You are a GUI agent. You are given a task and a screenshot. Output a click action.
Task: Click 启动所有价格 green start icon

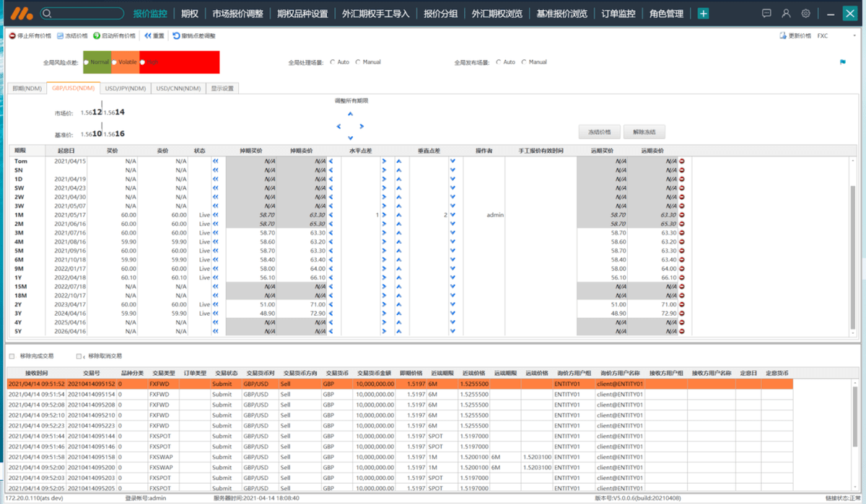tap(97, 35)
